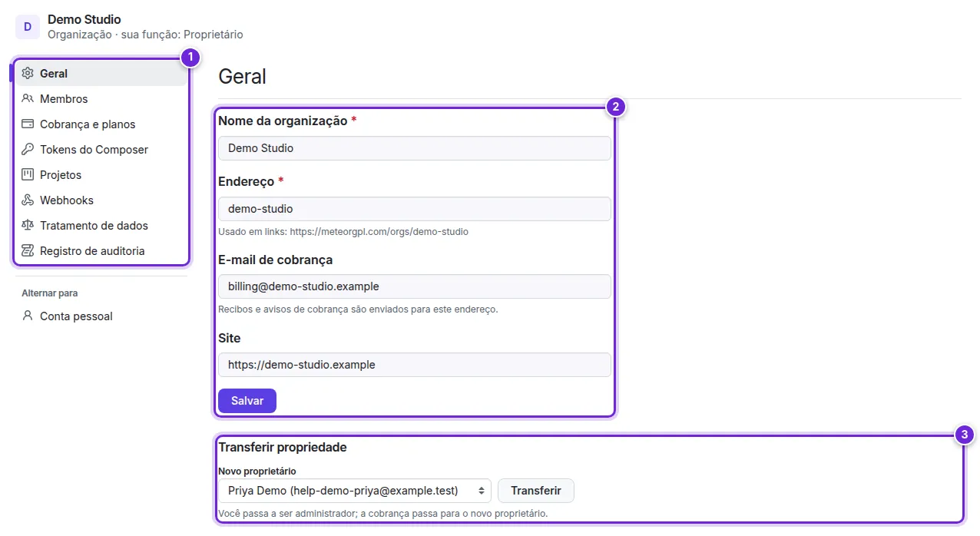Click the Demo Studio organization name in the header
Viewport: 980px width, 536px height.
tap(84, 19)
